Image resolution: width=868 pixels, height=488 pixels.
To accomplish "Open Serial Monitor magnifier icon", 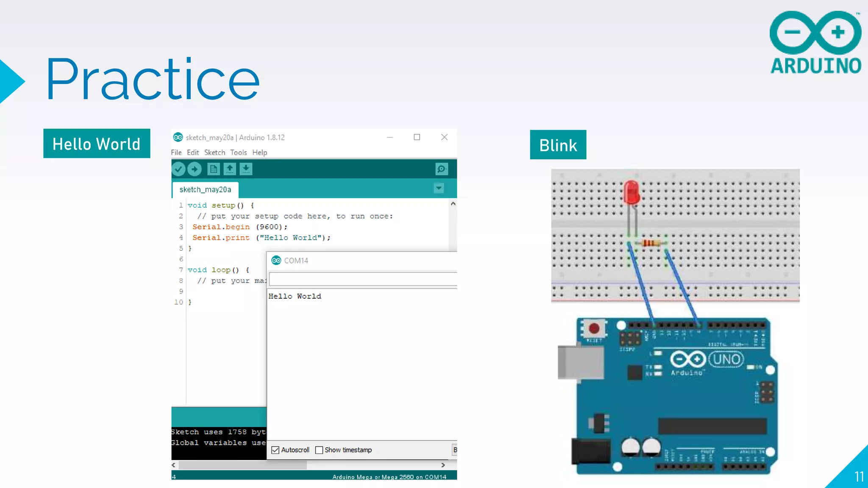I will [441, 169].
